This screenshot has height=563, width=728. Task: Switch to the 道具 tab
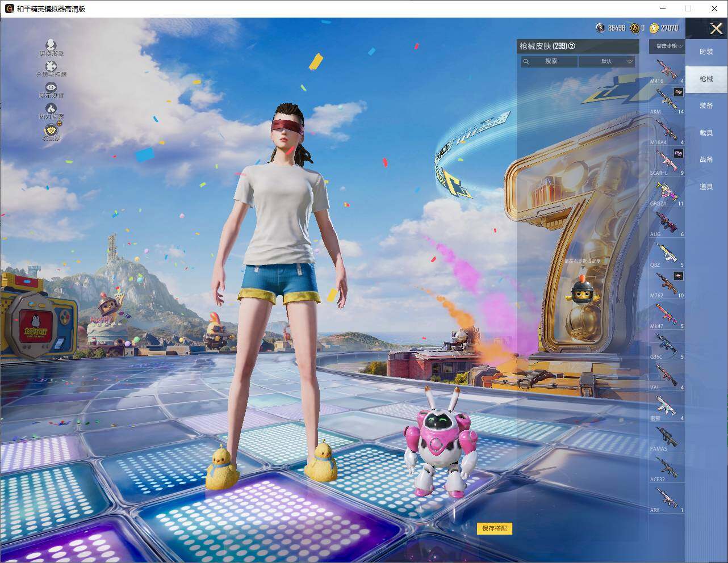(x=706, y=187)
